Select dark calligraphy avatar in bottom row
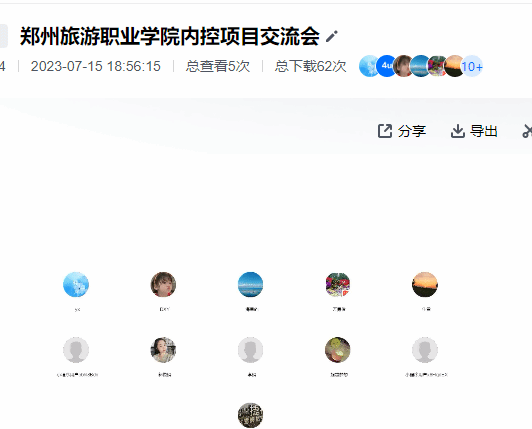Image resolution: width=532 pixels, height=429 pixels. pyautogui.click(x=250, y=415)
